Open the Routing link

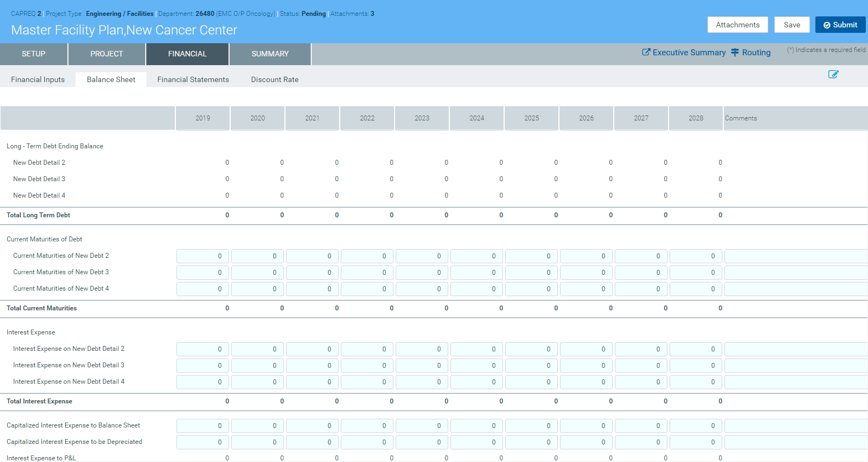pos(756,53)
